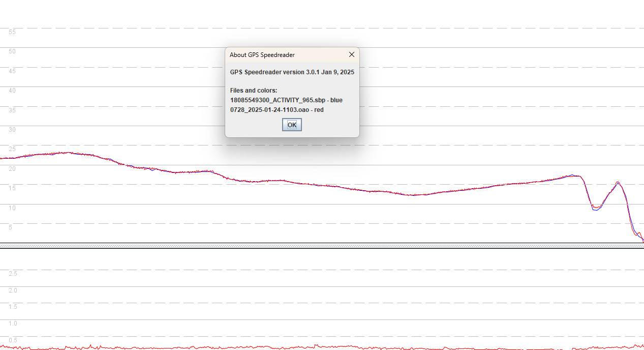Viewport: 644px width, 350px height.
Task: Click the final small speed peak before the drop
Action: pyautogui.click(x=618, y=183)
